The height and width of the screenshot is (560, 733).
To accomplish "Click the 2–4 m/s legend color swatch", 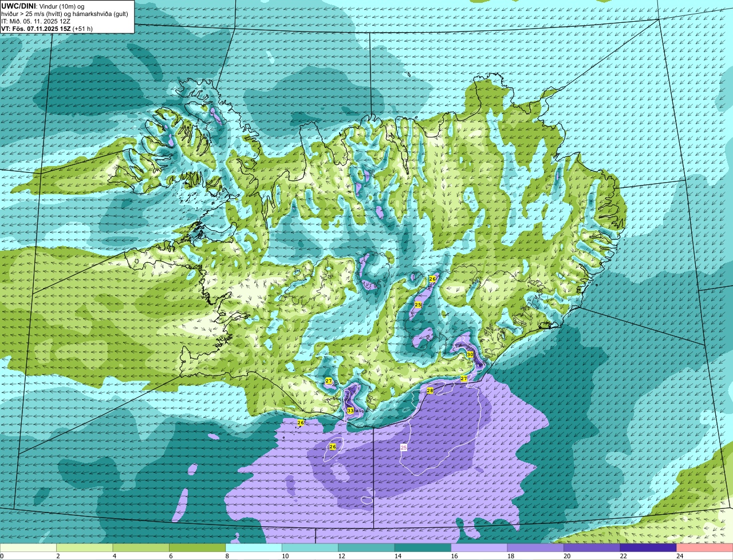I will click(x=85, y=548).
